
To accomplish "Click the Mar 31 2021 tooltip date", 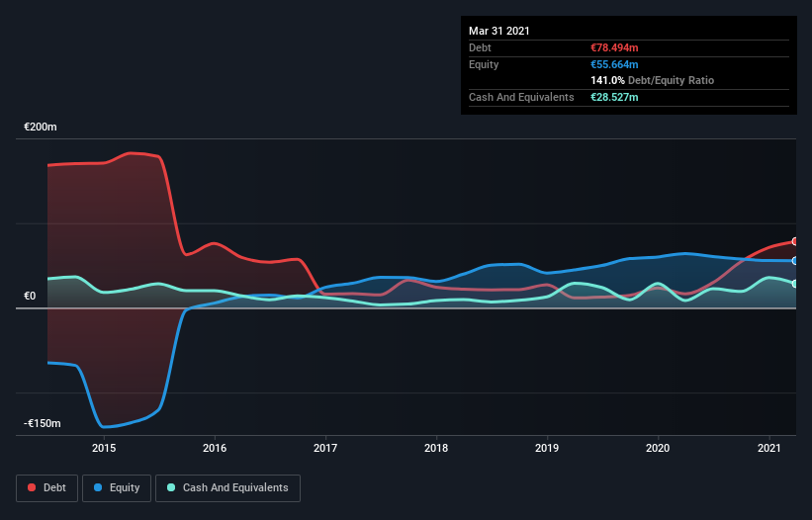I will tap(499, 31).
